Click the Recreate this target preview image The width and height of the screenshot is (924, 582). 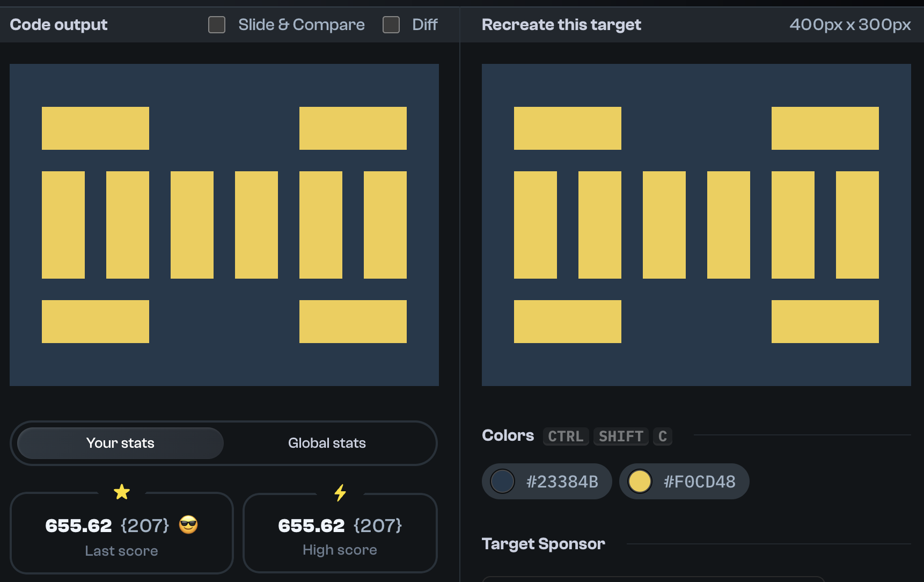point(697,224)
